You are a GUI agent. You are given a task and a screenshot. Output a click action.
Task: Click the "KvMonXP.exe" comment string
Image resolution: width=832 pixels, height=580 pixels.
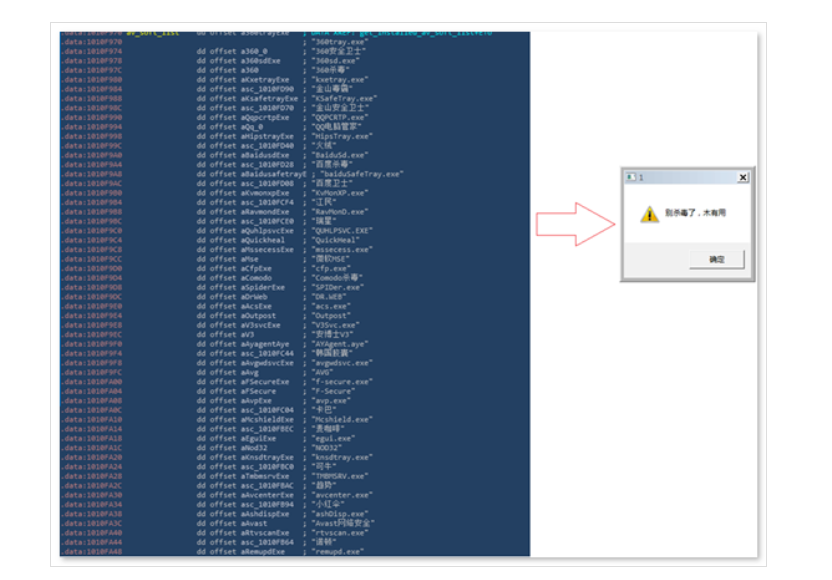tap(340, 193)
